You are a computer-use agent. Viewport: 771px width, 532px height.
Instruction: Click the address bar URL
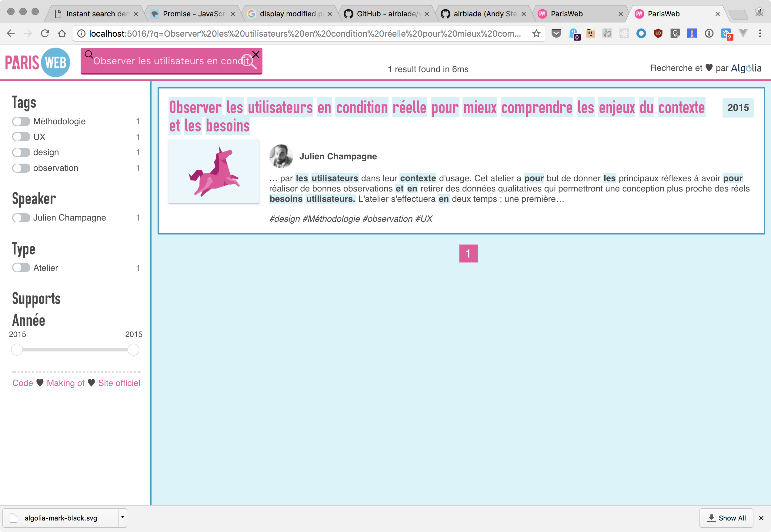point(305,33)
